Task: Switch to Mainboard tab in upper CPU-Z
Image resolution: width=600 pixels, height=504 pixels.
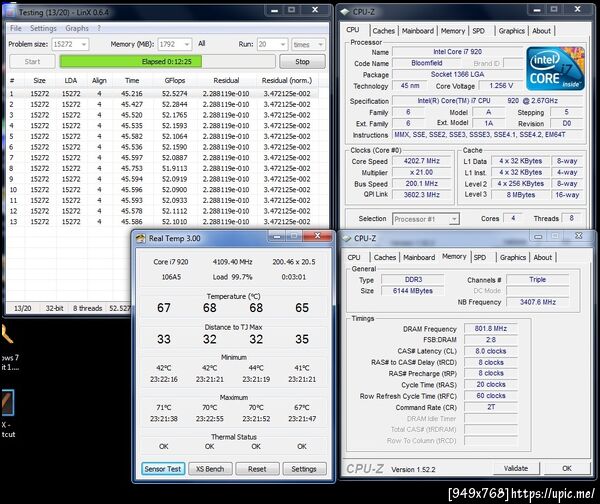Action: coord(418,31)
